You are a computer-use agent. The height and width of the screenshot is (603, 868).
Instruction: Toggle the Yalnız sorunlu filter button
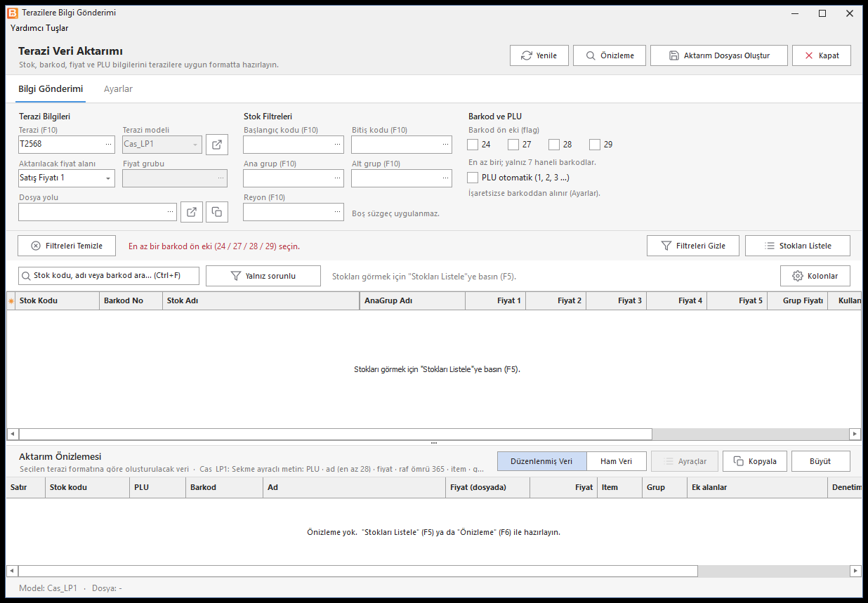click(x=263, y=276)
